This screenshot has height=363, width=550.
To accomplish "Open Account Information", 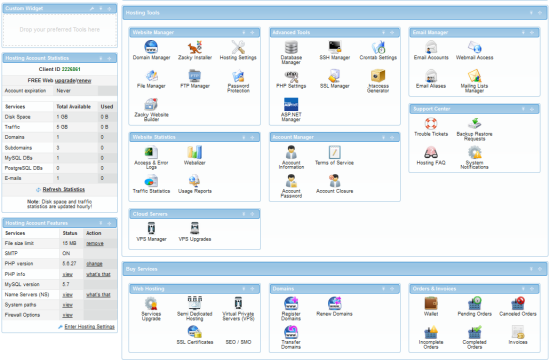I will [291, 157].
